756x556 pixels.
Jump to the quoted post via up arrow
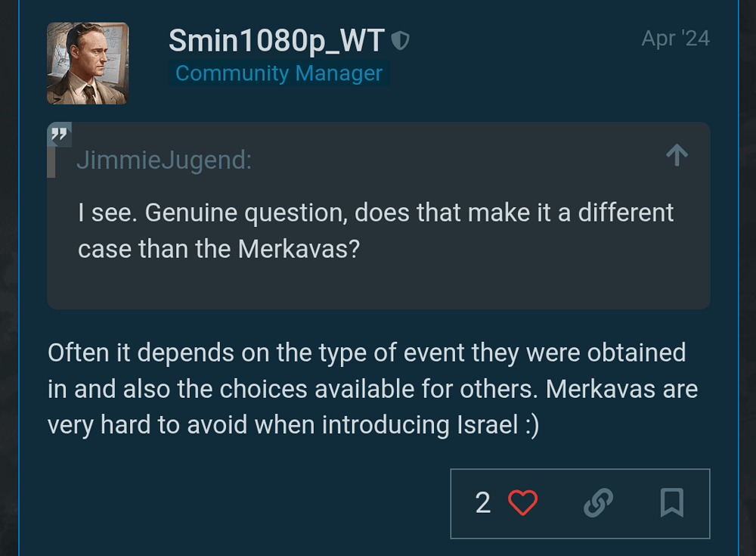[677, 156]
